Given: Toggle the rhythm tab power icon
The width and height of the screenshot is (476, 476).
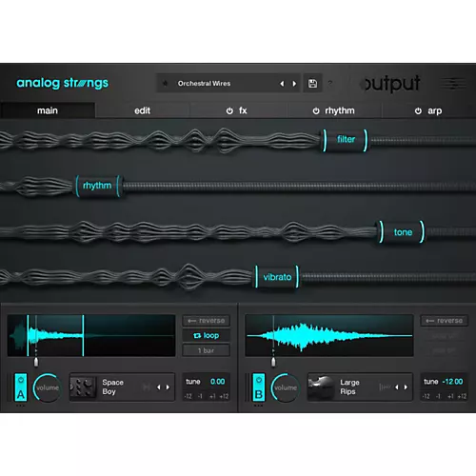Looking at the screenshot, I should 316,110.
